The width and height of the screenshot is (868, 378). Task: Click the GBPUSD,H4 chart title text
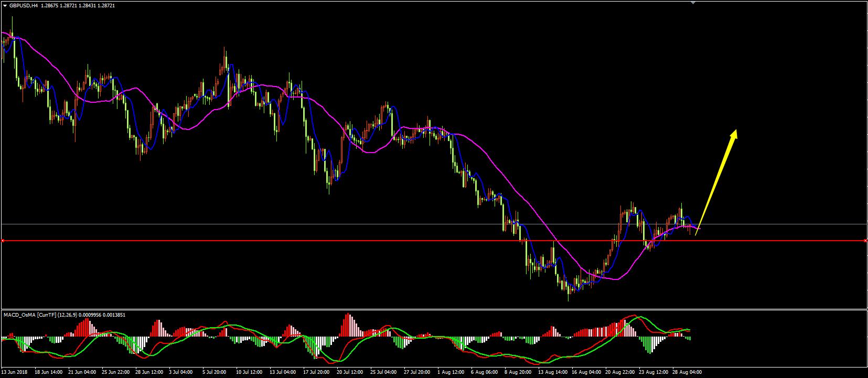[23, 5]
